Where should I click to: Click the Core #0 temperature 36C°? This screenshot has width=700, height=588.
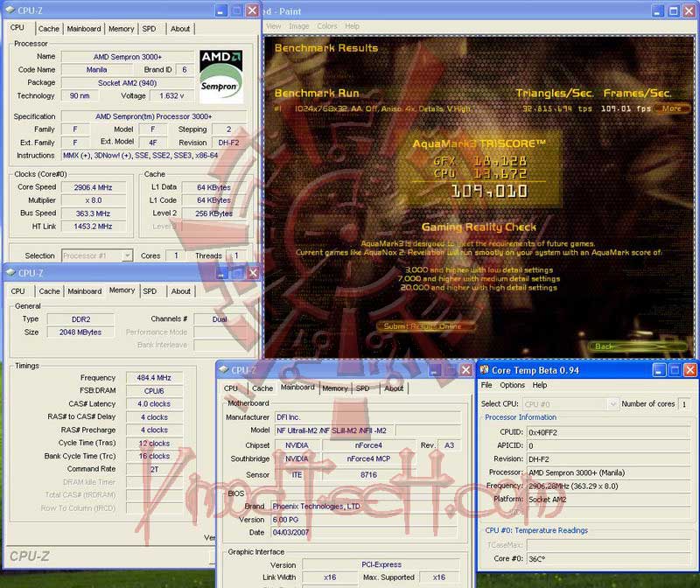click(x=608, y=559)
